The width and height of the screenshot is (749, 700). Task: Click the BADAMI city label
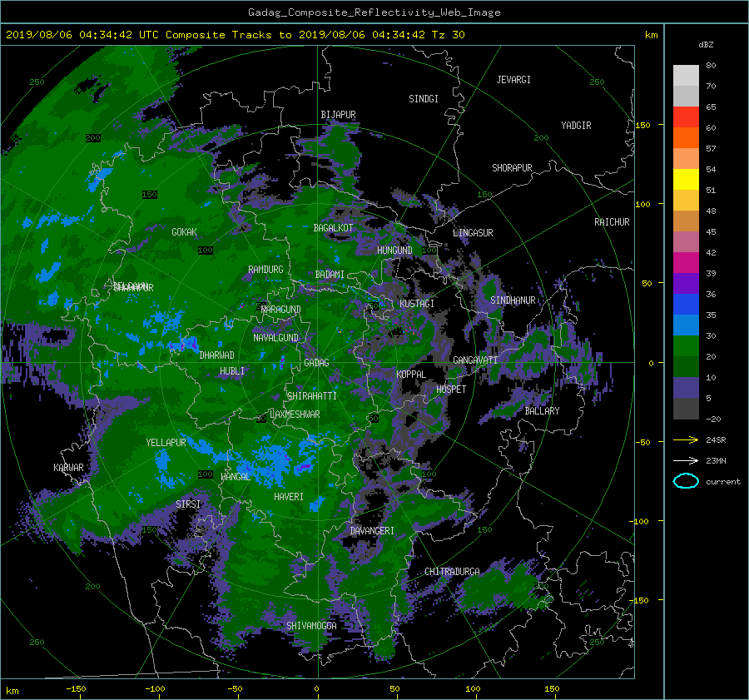(x=330, y=275)
